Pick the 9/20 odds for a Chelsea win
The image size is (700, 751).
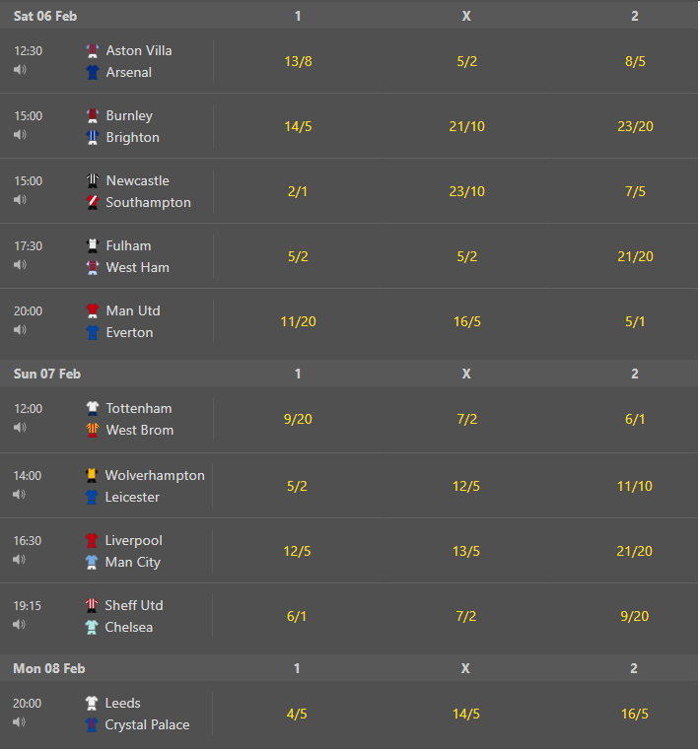634,616
